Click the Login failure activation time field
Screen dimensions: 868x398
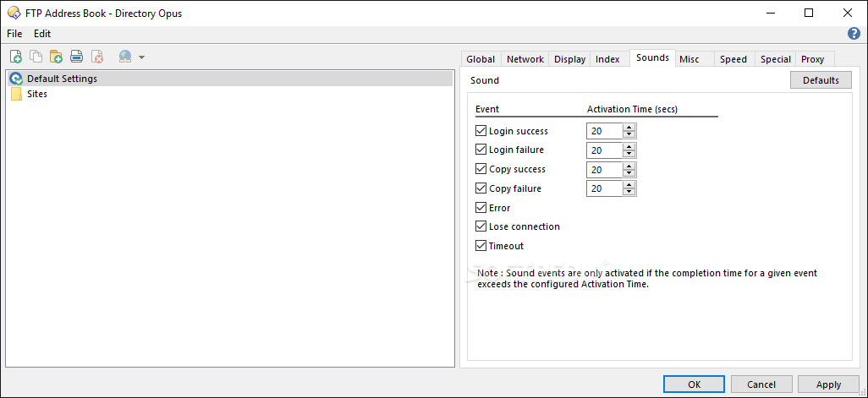[605, 150]
